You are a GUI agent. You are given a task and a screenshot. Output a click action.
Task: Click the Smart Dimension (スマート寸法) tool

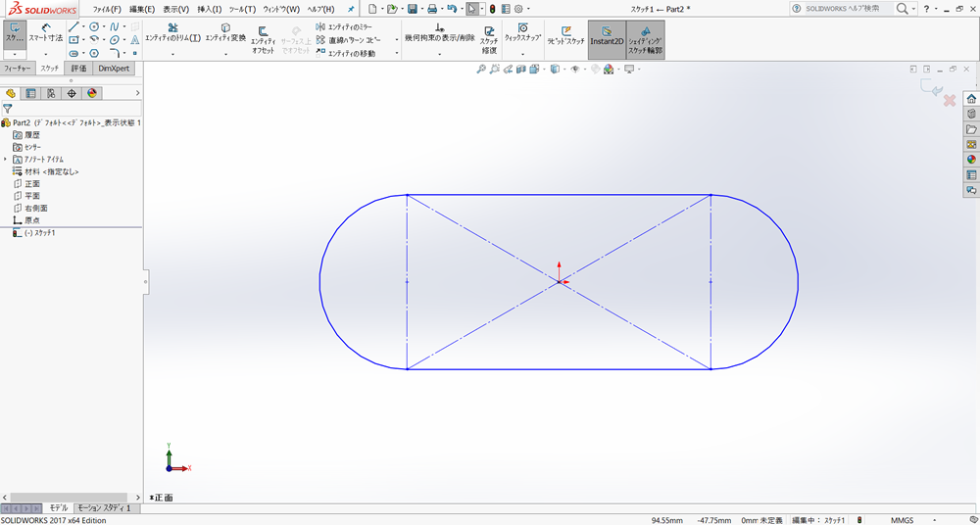coord(46,33)
